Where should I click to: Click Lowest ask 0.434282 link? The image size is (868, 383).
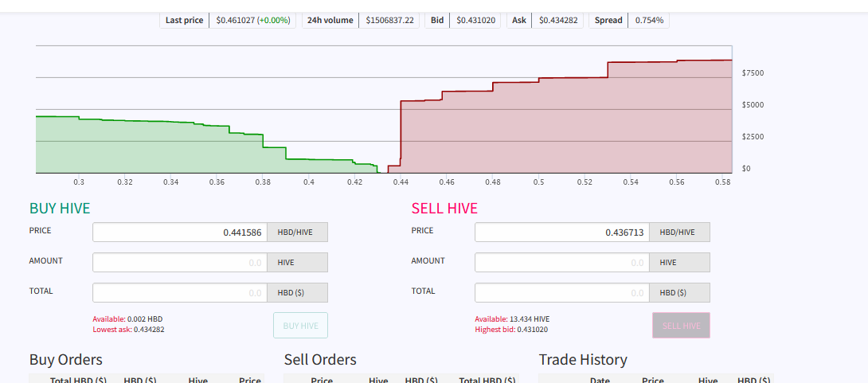coord(128,330)
